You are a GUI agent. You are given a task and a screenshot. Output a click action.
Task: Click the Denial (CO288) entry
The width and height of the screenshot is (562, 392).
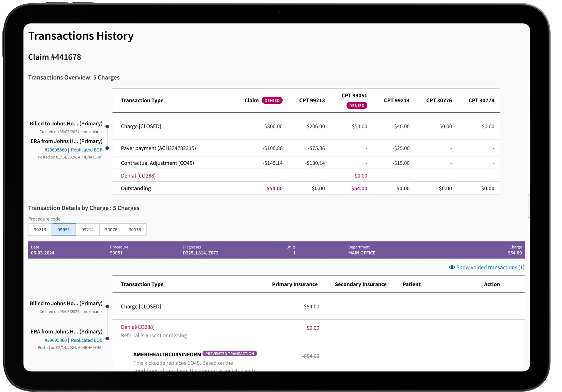pos(138,175)
